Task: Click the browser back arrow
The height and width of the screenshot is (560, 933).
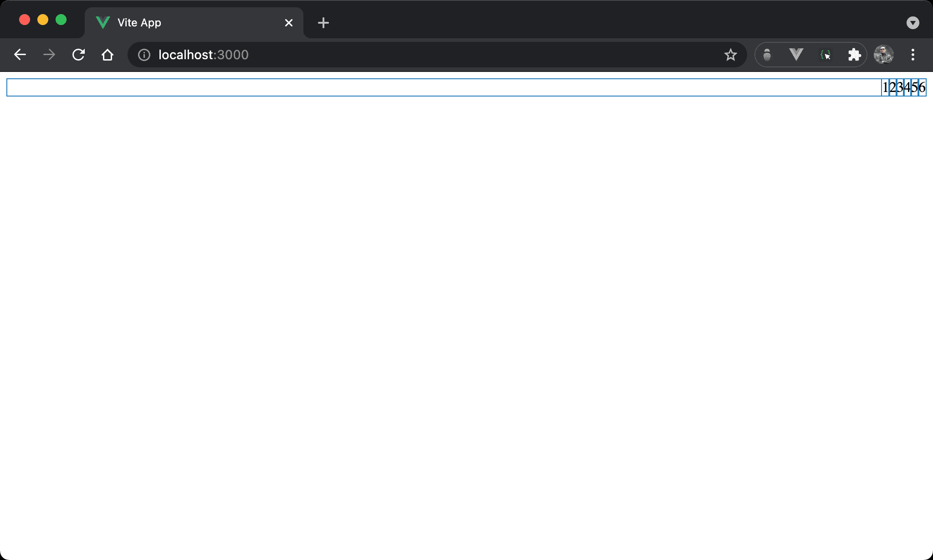Action: 20,55
